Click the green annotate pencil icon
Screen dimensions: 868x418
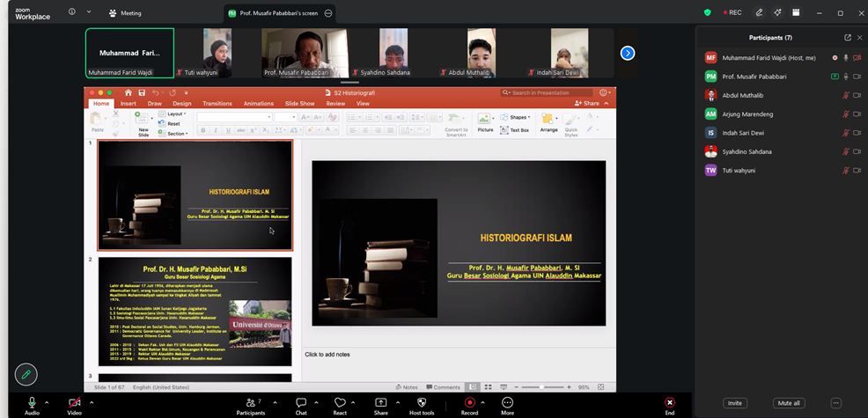coord(26,375)
